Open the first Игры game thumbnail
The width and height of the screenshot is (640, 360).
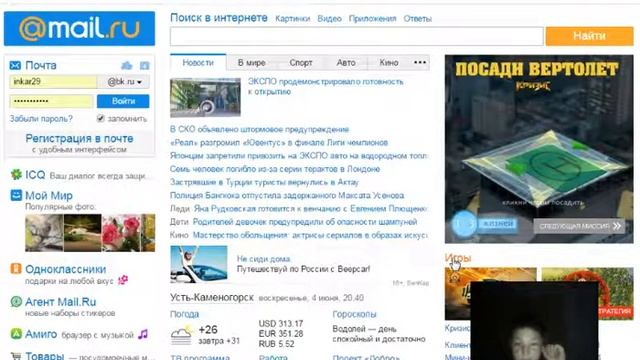coord(491,293)
